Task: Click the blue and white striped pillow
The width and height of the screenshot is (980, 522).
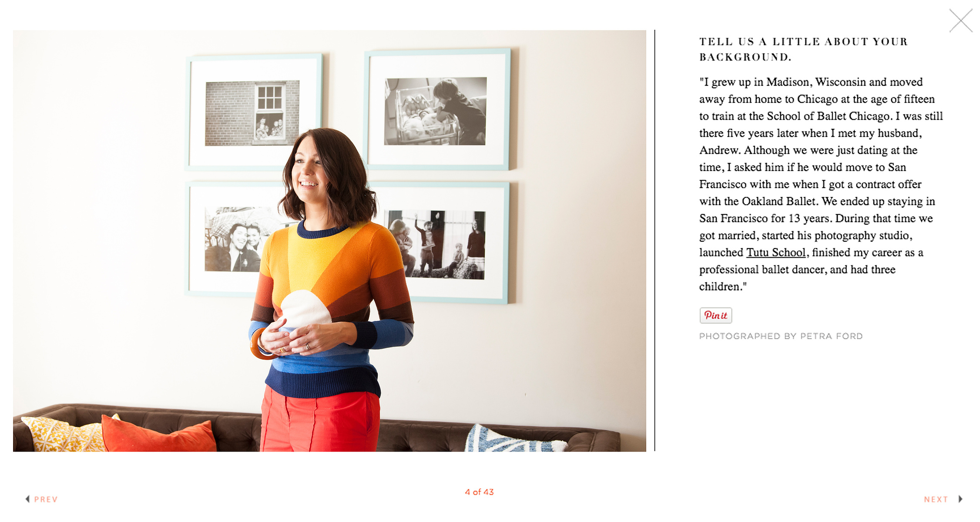Action: 513,439
